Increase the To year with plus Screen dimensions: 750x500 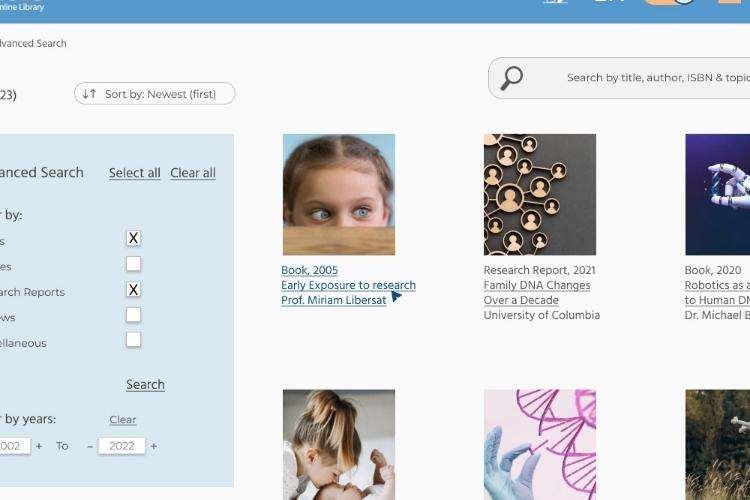[154, 446]
